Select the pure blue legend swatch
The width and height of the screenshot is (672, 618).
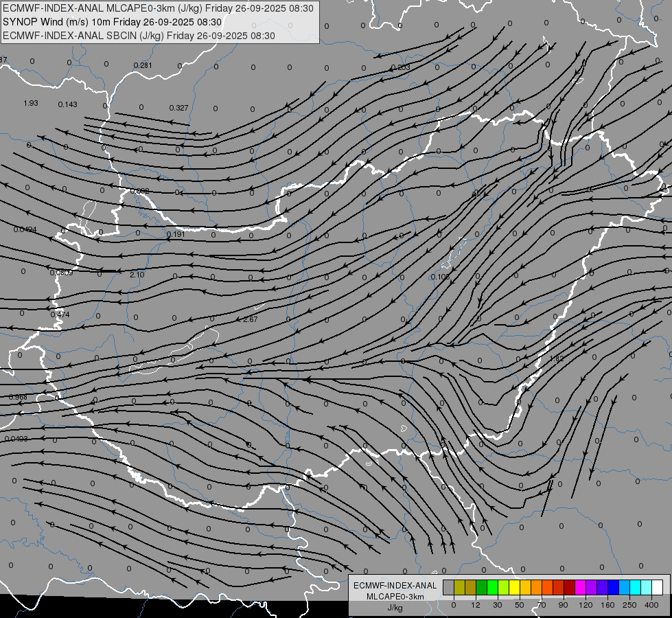[x=613, y=587]
